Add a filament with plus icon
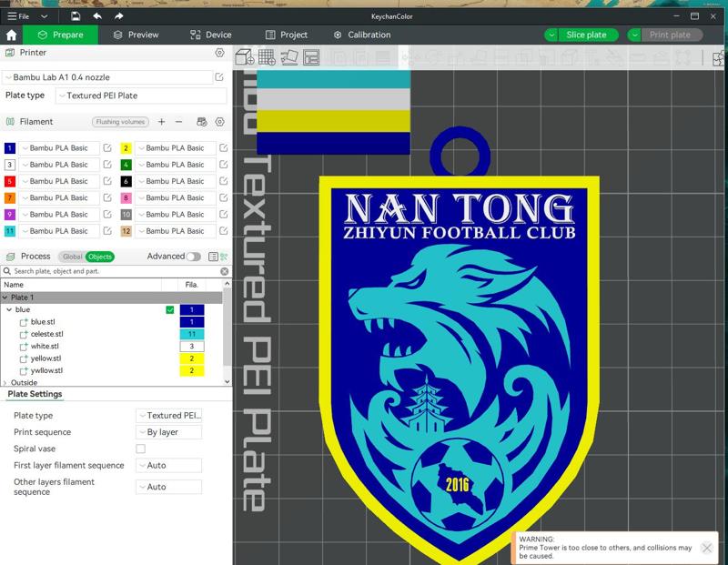728x565 pixels. [161, 122]
